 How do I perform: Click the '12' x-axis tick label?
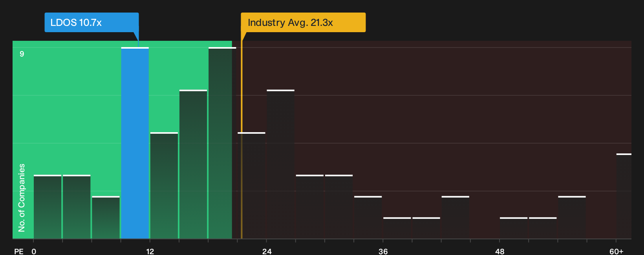150,251
